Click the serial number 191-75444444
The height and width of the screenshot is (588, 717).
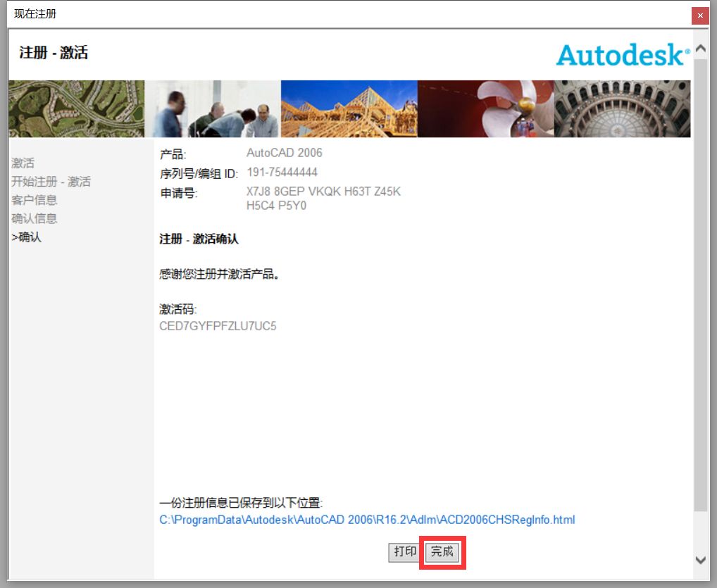[282, 173]
